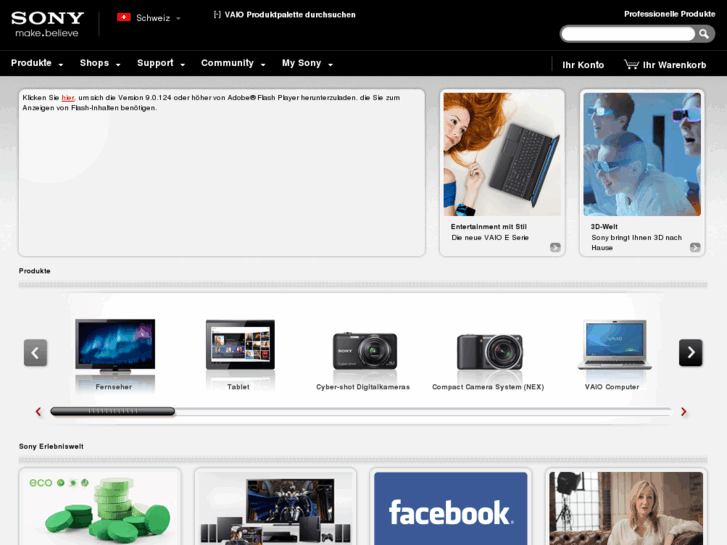This screenshot has height=545, width=727.
Task: Click the plus icon beside VAIO Produktpalette
Action: click(x=217, y=15)
